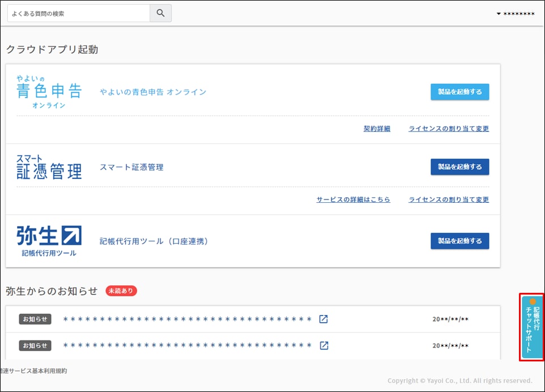
Task: Open the やよいの青色申告 オンライン product name
Action: tap(153, 92)
